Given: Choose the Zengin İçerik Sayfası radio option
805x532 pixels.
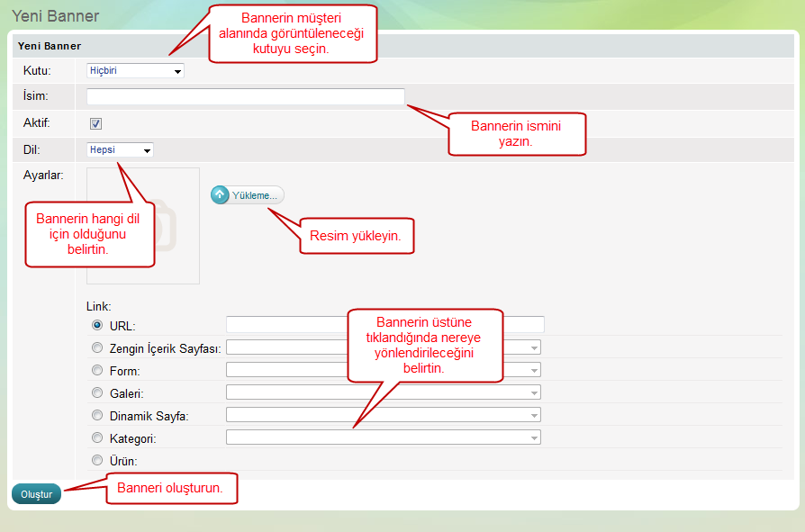Looking at the screenshot, I should pos(97,347).
